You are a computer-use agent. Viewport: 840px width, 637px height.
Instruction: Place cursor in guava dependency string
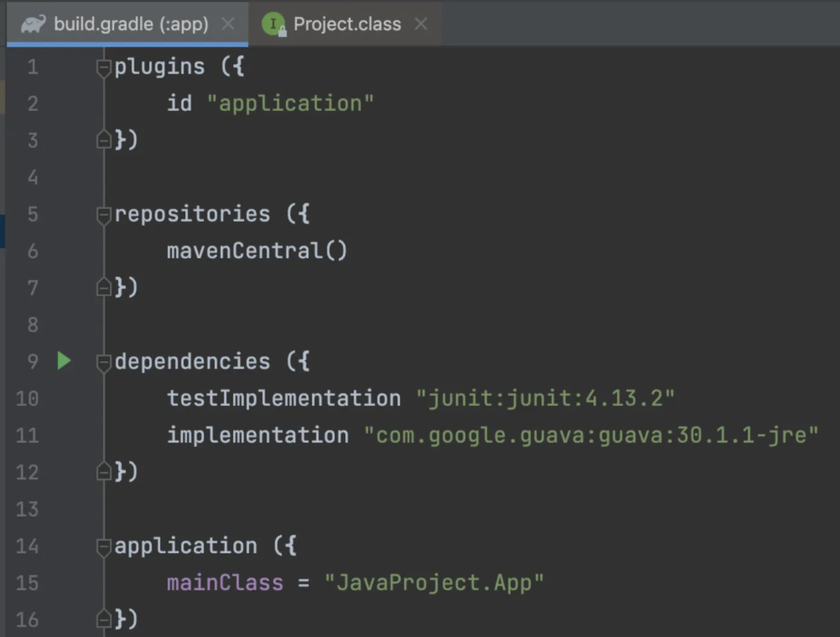[590, 435]
